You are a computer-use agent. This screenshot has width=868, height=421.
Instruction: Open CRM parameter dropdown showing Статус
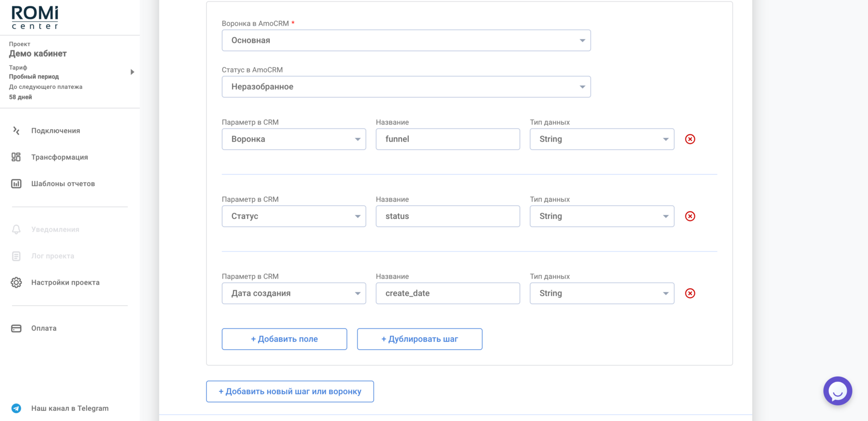[294, 216]
